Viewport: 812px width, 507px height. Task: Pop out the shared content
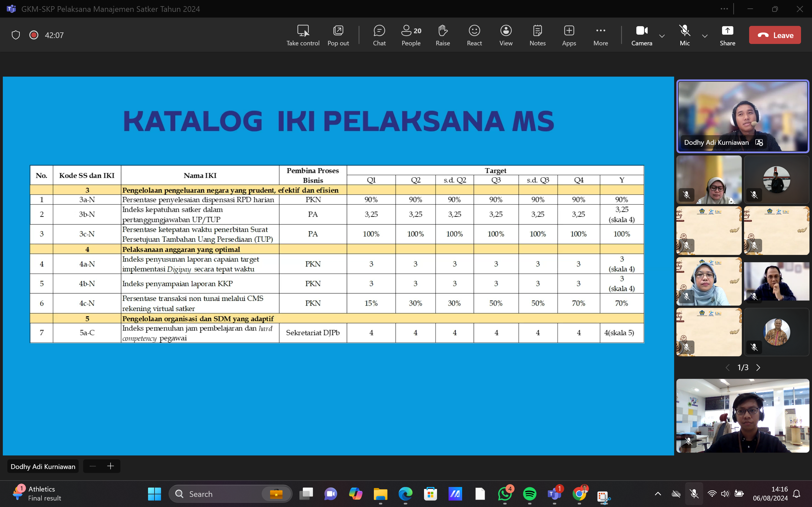tap(338, 35)
